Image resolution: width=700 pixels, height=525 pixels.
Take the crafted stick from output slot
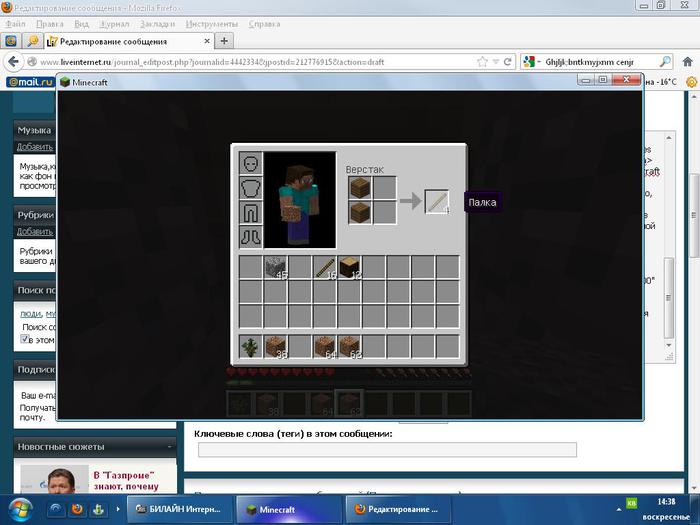pos(437,202)
